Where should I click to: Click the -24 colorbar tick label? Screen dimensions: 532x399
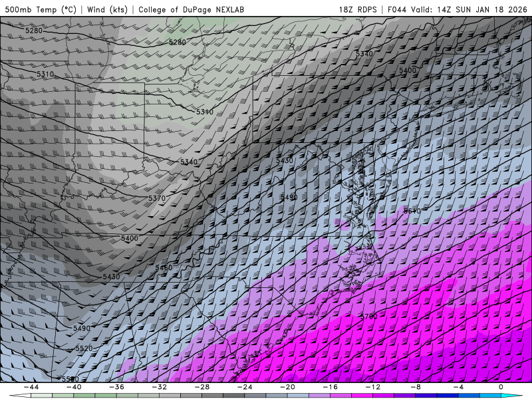coord(245,387)
